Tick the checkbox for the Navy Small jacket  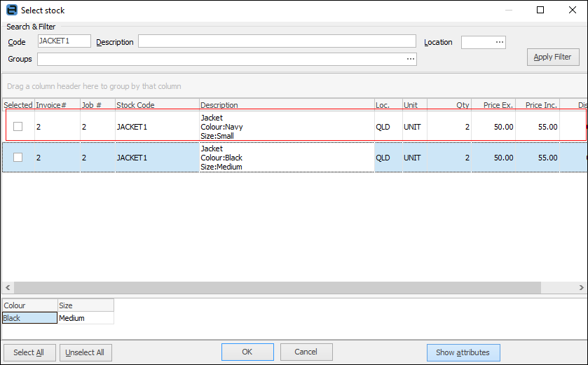pos(18,127)
